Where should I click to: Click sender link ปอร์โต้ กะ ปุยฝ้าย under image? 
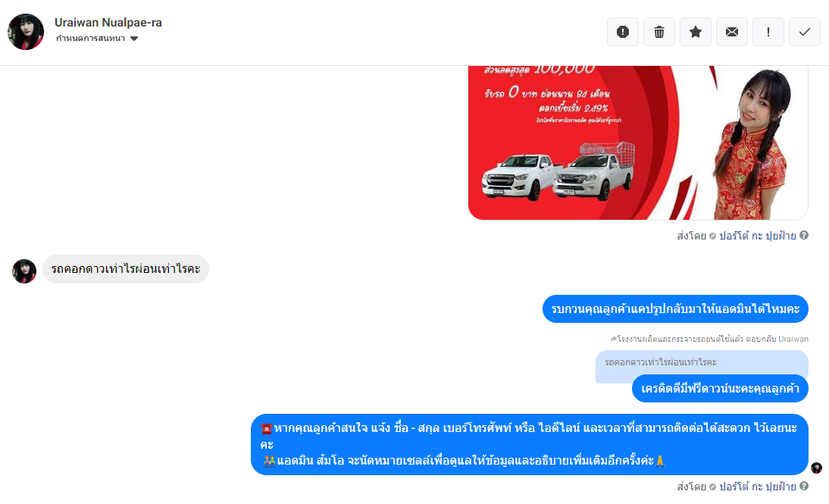click(x=757, y=236)
